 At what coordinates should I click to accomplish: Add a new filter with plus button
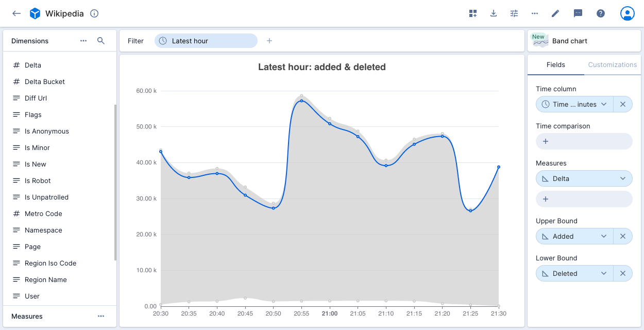click(x=269, y=41)
